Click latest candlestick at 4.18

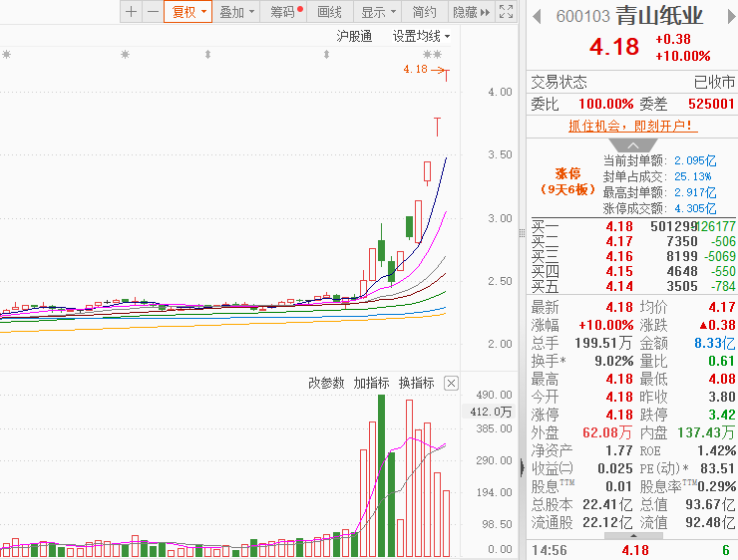click(x=446, y=75)
